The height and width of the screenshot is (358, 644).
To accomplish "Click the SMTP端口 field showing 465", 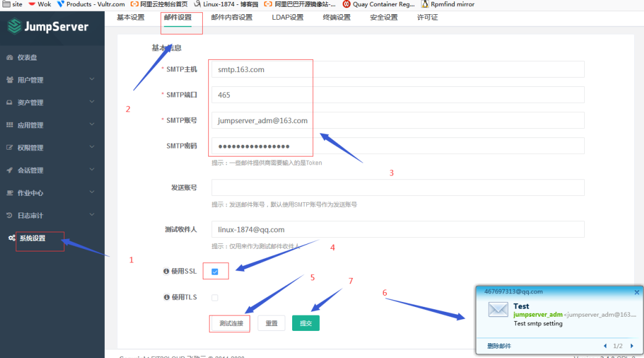I will point(397,95).
